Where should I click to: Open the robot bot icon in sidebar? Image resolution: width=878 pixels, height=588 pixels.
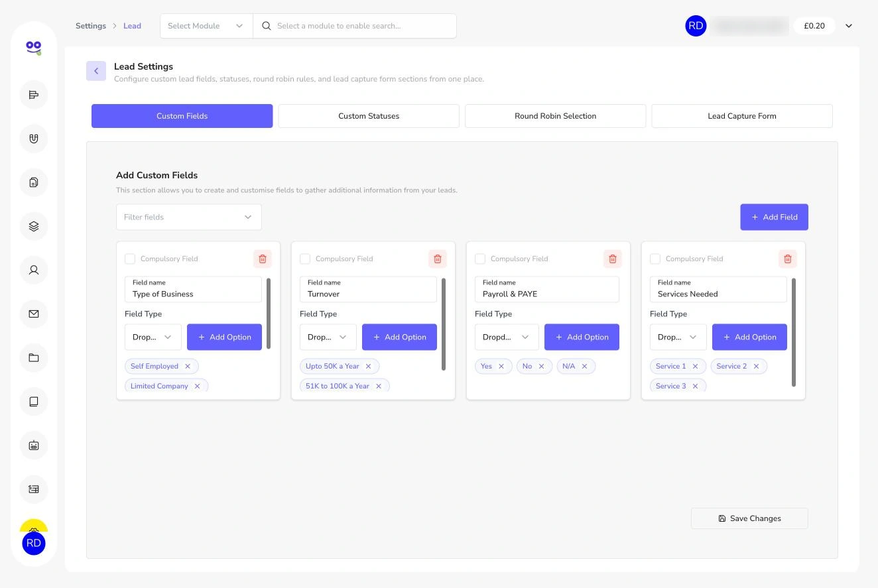point(34,445)
